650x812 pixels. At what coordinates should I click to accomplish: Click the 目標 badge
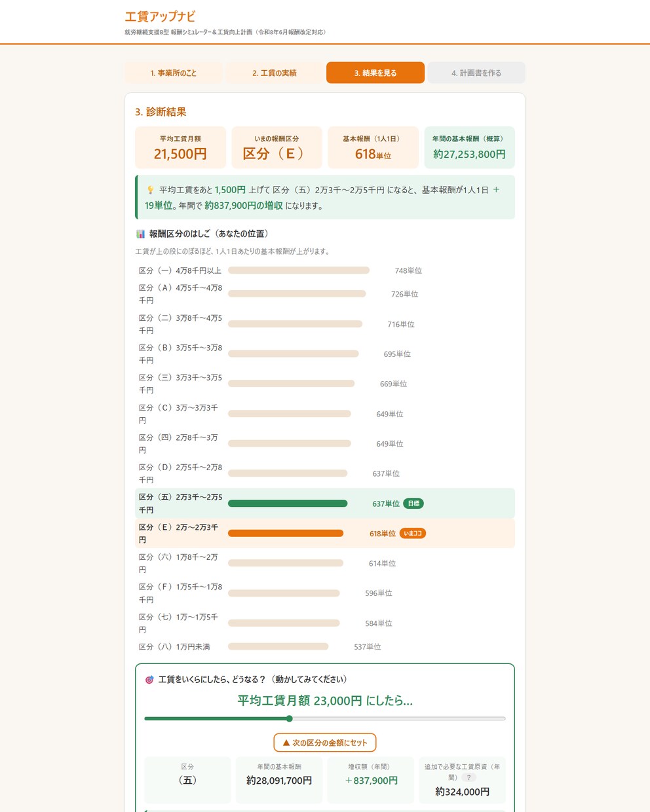413,504
